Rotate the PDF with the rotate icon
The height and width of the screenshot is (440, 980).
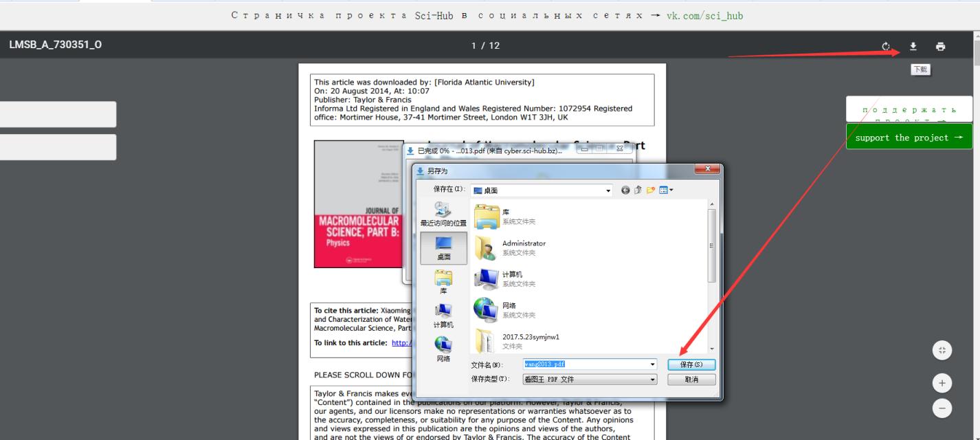coord(886,47)
